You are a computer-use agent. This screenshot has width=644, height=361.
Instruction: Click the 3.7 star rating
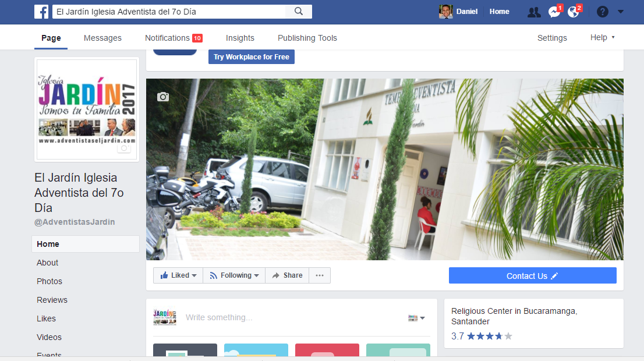click(482, 336)
